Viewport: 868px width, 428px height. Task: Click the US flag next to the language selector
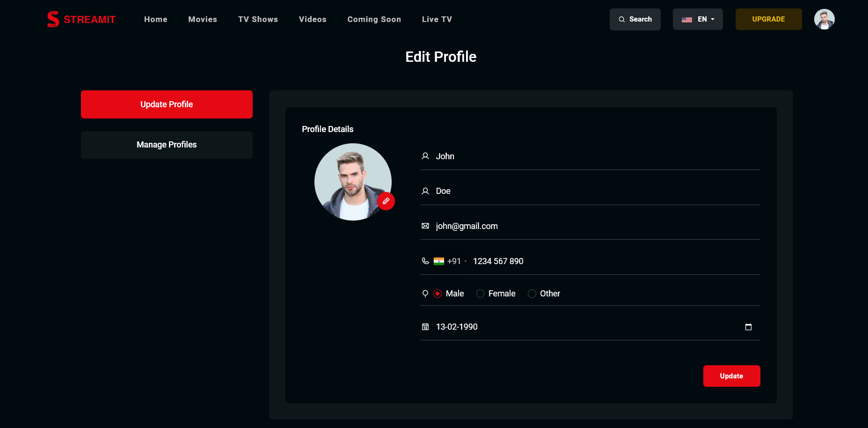click(686, 19)
